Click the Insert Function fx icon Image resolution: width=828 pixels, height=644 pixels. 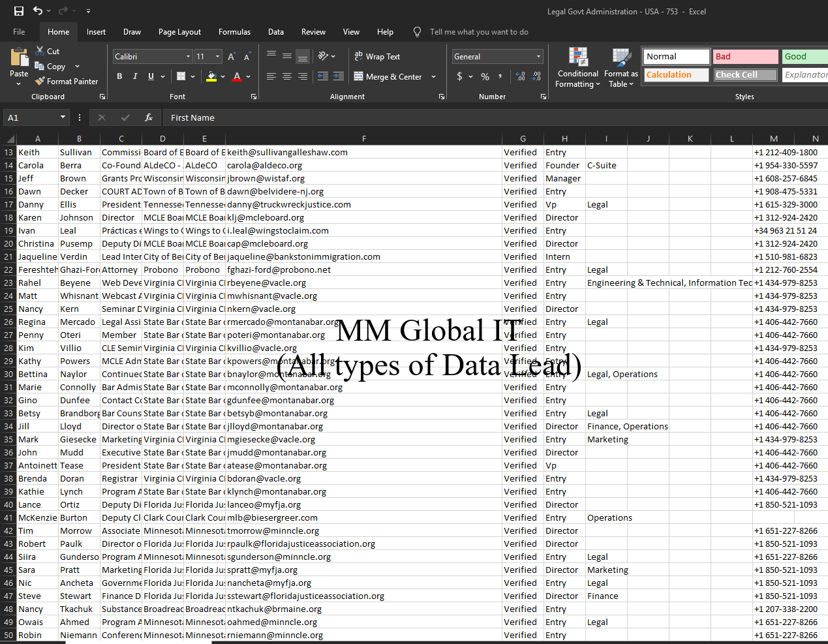pyautogui.click(x=149, y=117)
